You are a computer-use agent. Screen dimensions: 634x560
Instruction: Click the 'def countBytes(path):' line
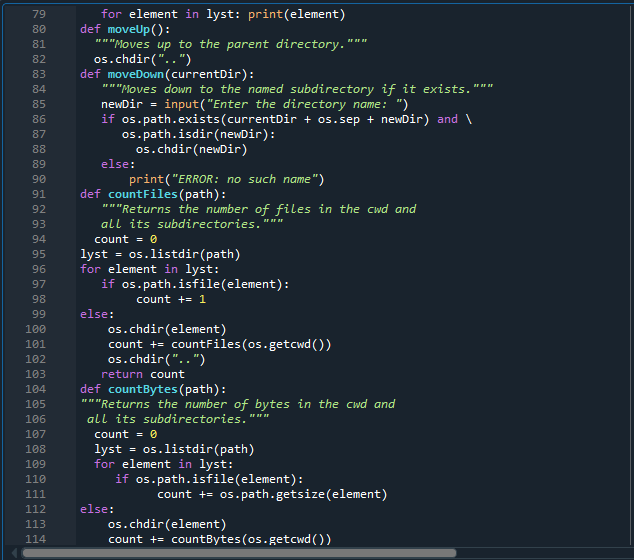(x=153, y=389)
